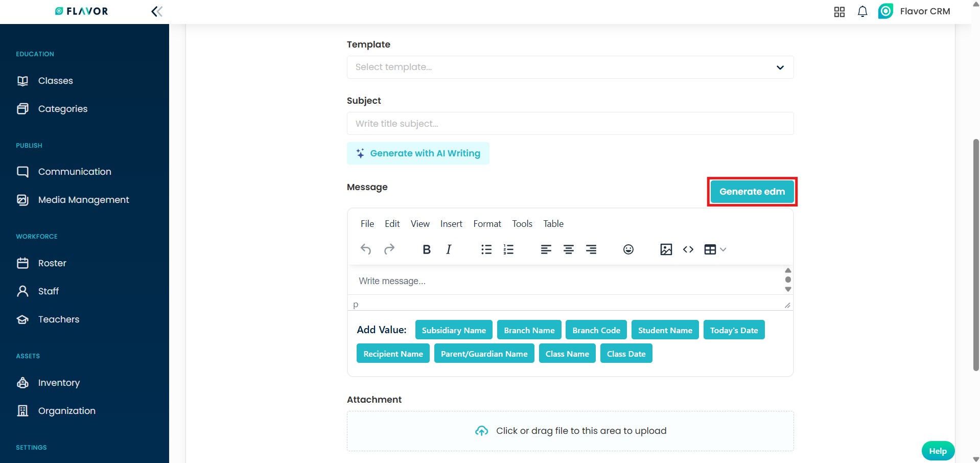The height and width of the screenshot is (463, 980).
Task: Open Media Management in sidebar
Action: [83, 200]
